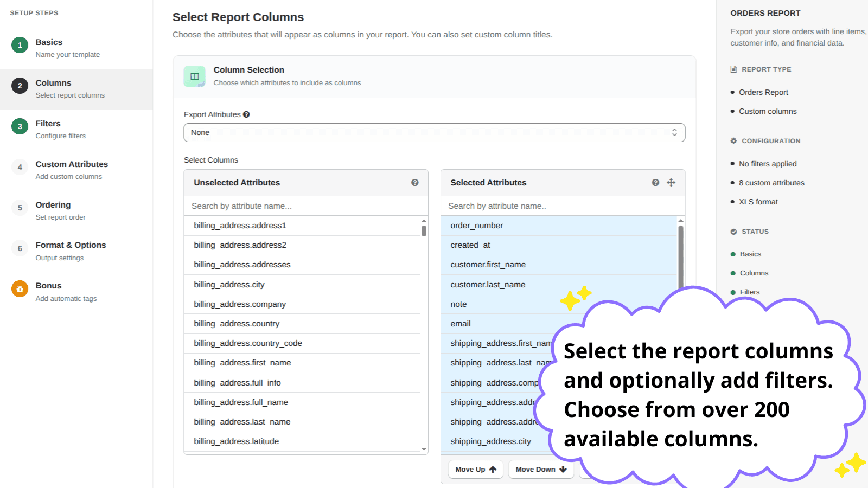Click the Move Up button
The width and height of the screenshot is (868, 488).
click(x=475, y=469)
